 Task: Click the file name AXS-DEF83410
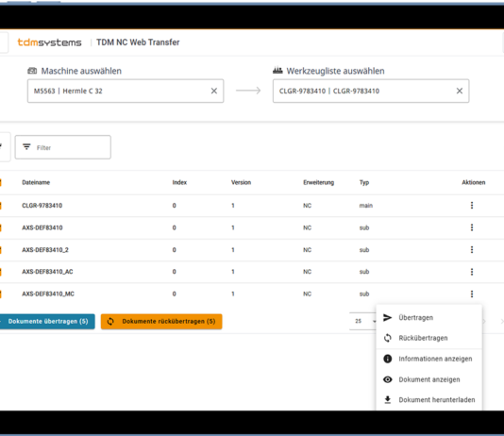[42, 227]
